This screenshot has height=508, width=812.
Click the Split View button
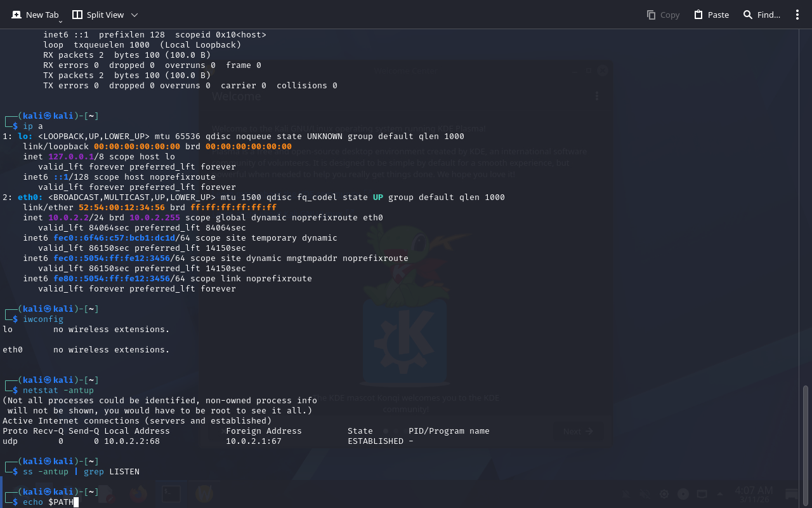pos(98,15)
